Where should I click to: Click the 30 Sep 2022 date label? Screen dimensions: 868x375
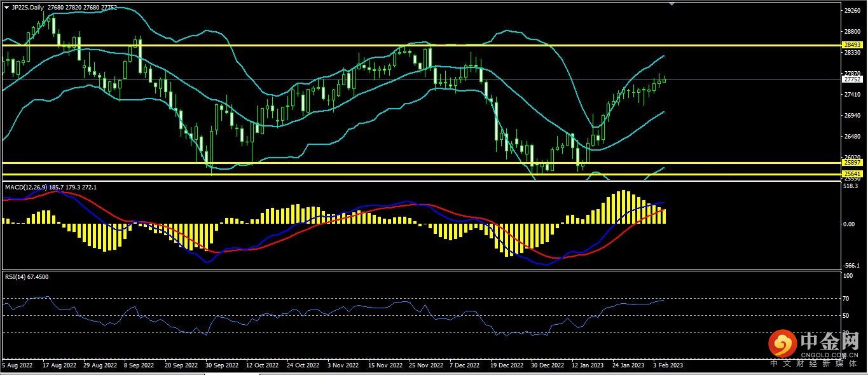pos(222,365)
